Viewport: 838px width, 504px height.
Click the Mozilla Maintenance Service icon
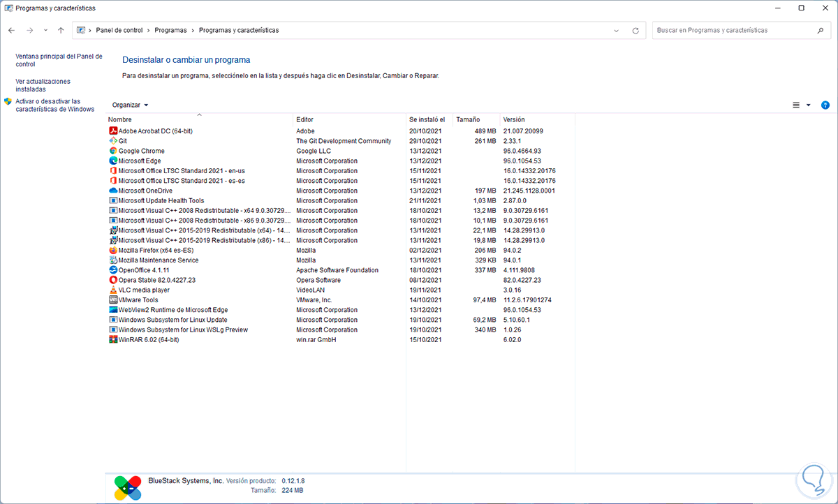click(113, 260)
